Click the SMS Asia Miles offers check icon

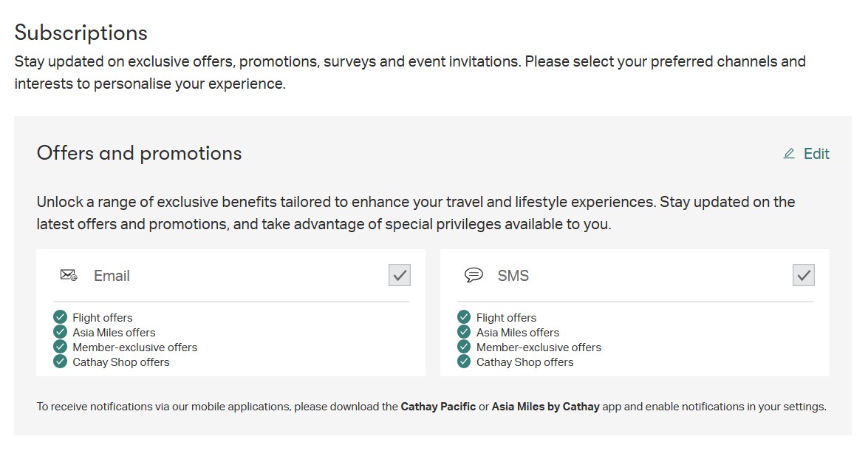pyautogui.click(x=464, y=332)
